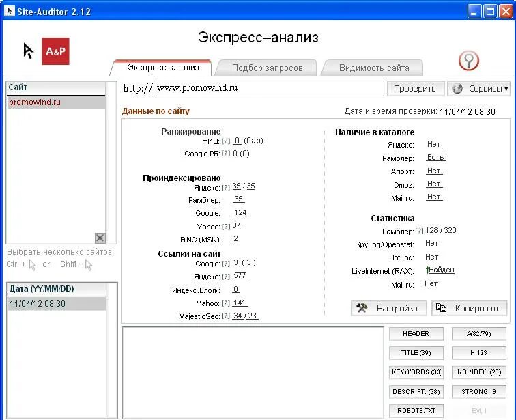Open MajesticSeo 34 / 23 value
Viewport: 516px width, 420px height.
coord(245,316)
